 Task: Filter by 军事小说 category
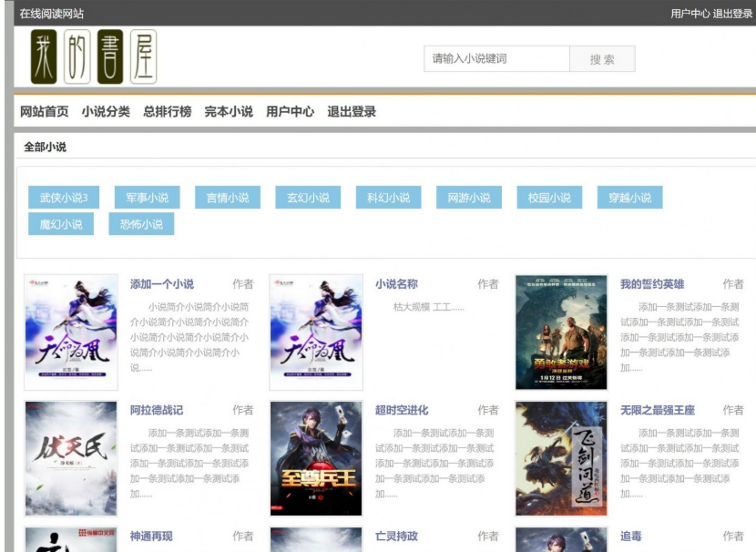pyautogui.click(x=147, y=198)
